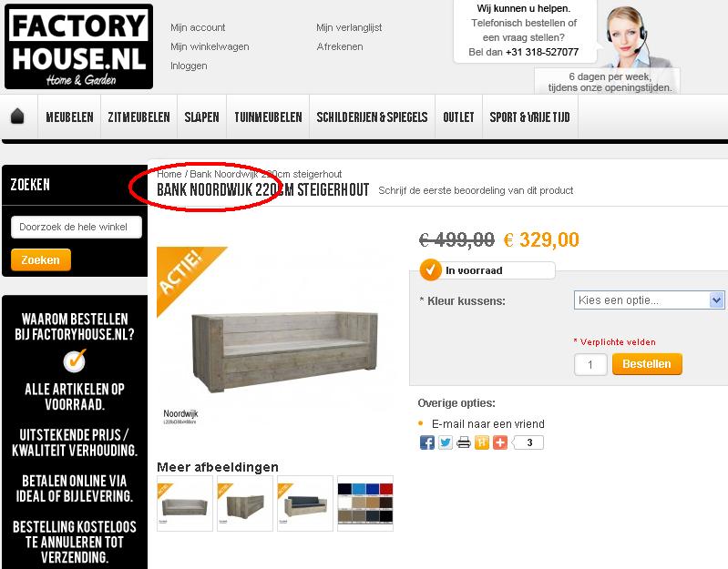Share product on Facebook icon
This screenshot has width=728, height=569.
[426, 442]
